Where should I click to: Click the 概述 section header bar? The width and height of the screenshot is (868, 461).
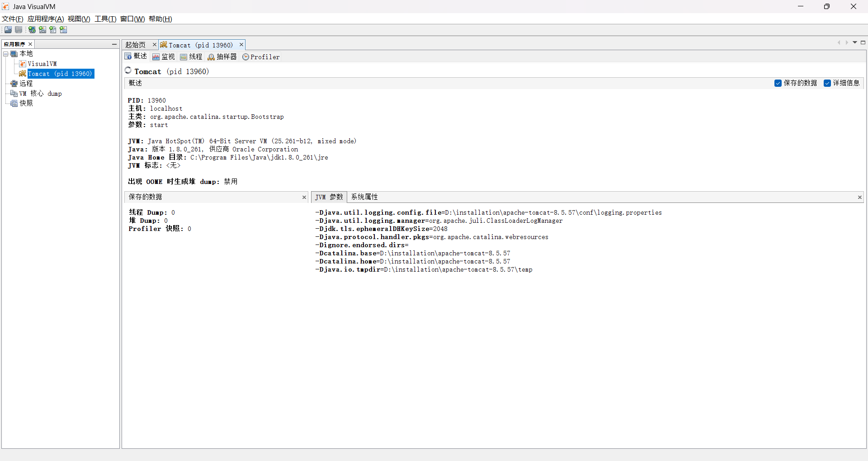[494, 83]
